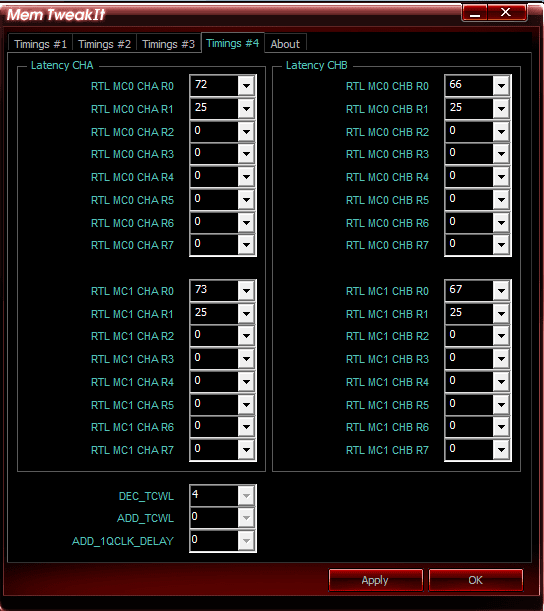The width and height of the screenshot is (544, 611).
Task: Expand RTL MC1 CHA R3 dropdown arrow
Action: [246, 359]
